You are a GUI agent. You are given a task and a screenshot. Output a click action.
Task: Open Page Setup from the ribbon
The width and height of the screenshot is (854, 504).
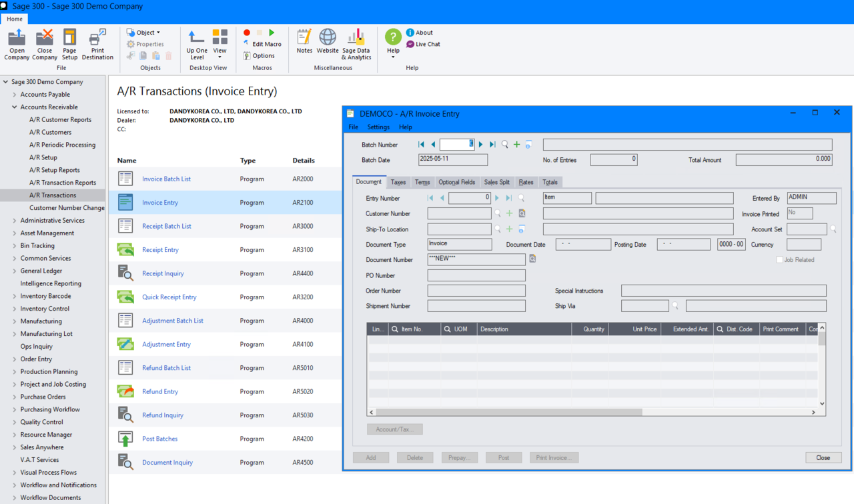(69, 45)
